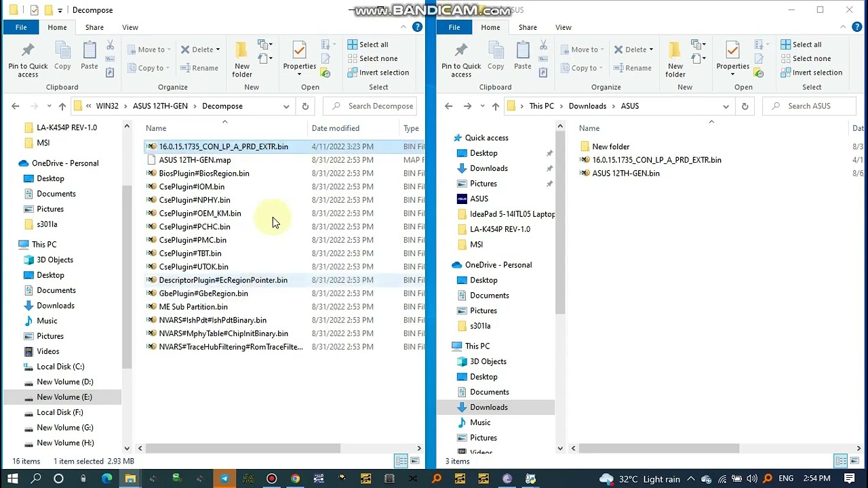This screenshot has width=868, height=488.
Task: Refresh the Decompose window address bar
Action: (x=305, y=106)
